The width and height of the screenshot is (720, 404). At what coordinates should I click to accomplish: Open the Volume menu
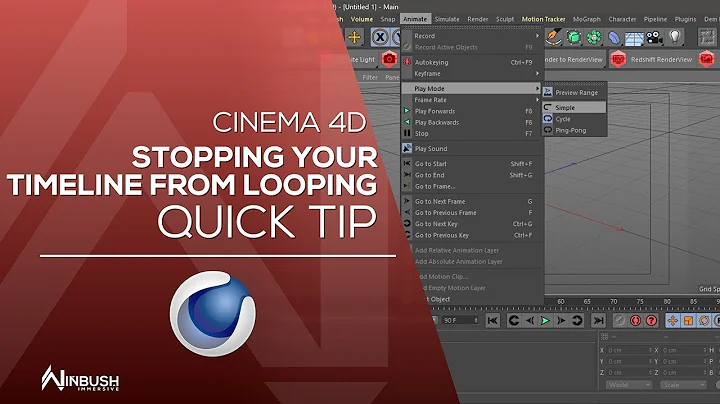pos(362,19)
